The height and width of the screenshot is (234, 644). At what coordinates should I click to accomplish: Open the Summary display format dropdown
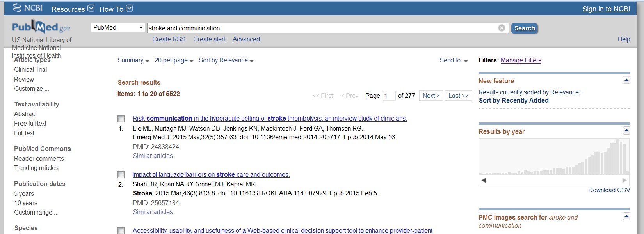133,60
